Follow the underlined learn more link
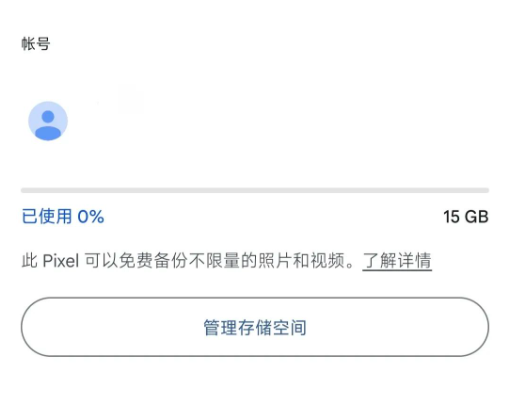 (x=397, y=260)
